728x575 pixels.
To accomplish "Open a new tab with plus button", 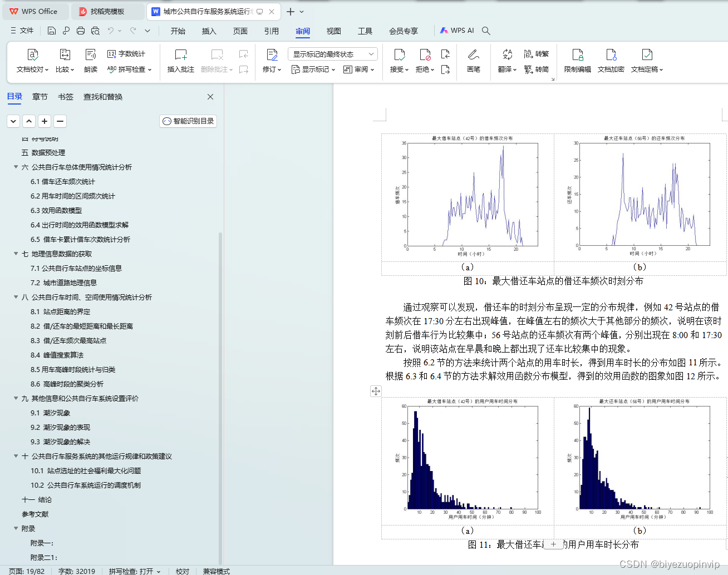I will pyautogui.click(x=291, y=11).
